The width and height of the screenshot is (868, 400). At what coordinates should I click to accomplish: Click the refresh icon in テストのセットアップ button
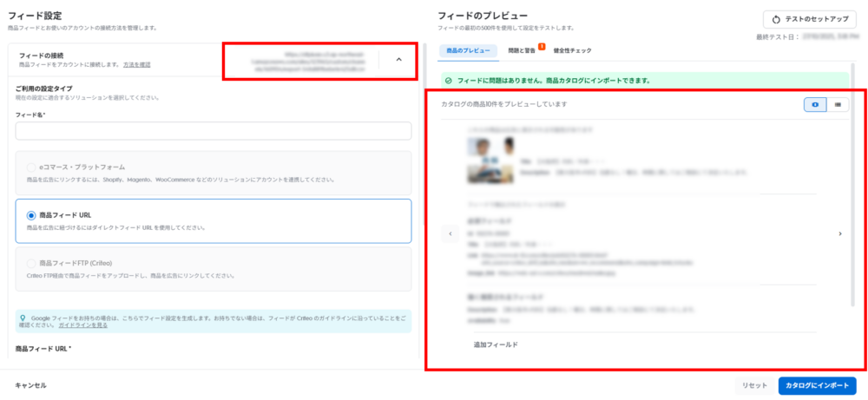(775, 19)
